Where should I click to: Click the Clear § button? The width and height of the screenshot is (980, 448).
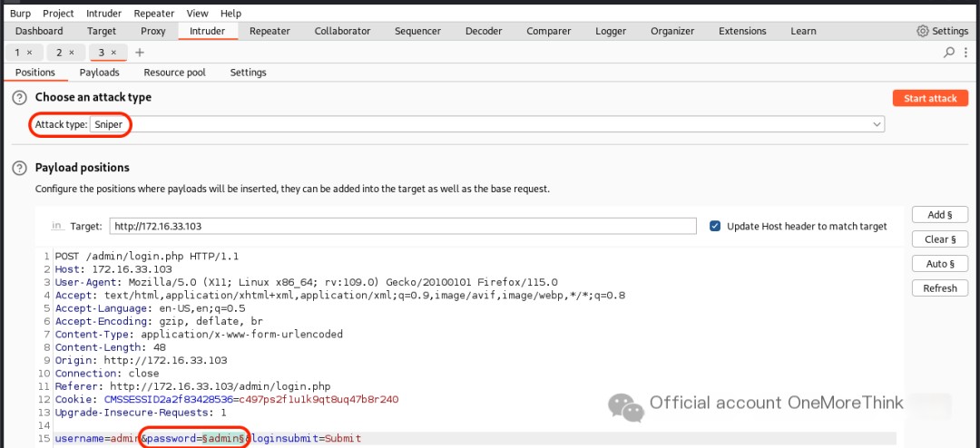point(940,239)
